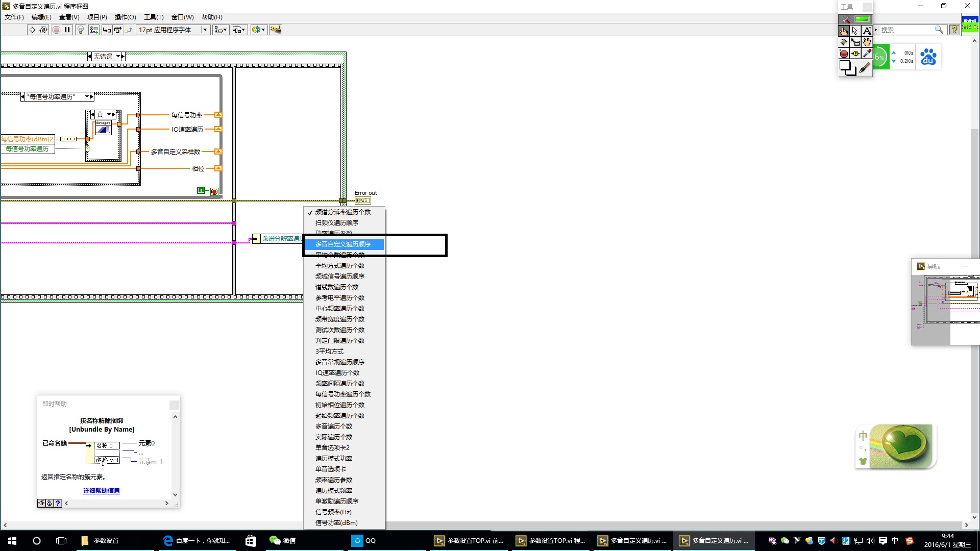The height and width of the screenshot is (551, 980).
Task: Click the 搜索 search field
Action: (906, 30)
